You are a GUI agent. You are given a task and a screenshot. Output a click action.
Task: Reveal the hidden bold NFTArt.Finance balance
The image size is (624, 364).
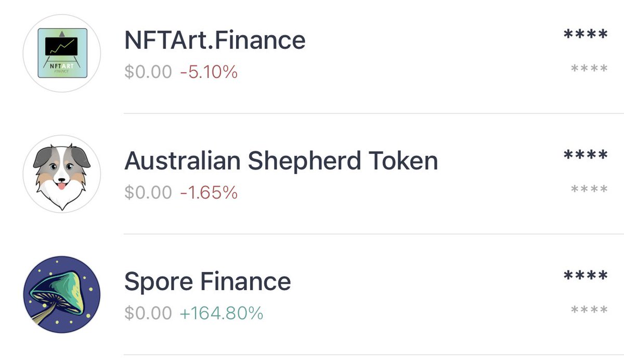[x=586, y=35]
